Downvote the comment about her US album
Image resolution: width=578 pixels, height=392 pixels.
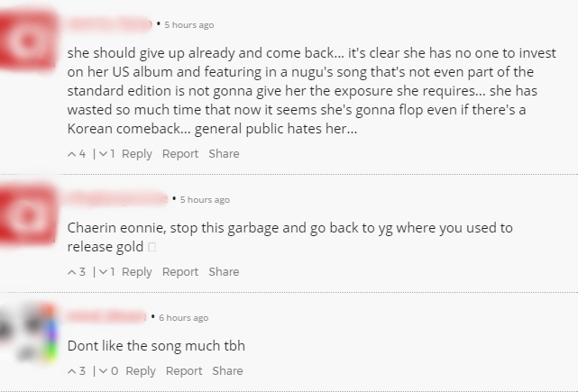pos(103,154)
